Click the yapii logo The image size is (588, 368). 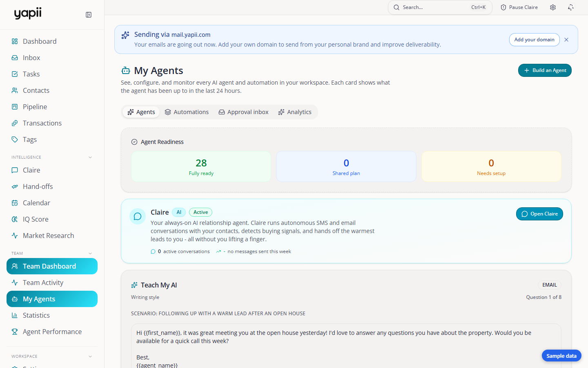[28, 13]
